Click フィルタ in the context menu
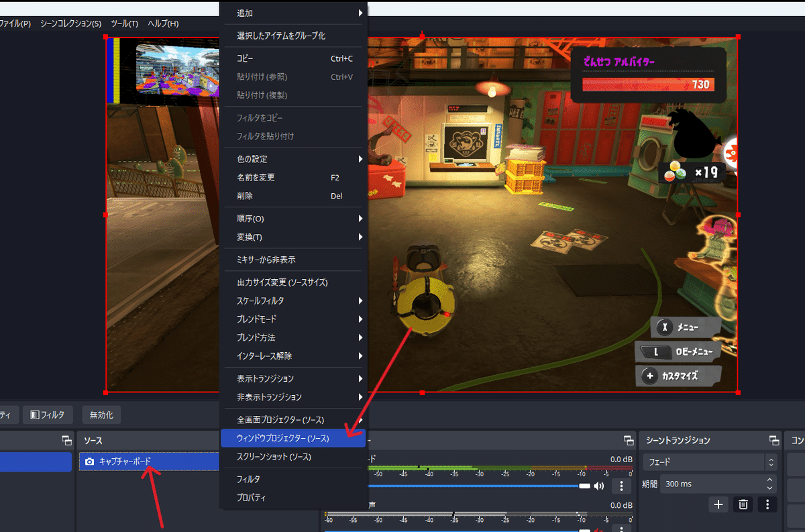This screenshot has height=532, width=805. (x=294, y=480)
